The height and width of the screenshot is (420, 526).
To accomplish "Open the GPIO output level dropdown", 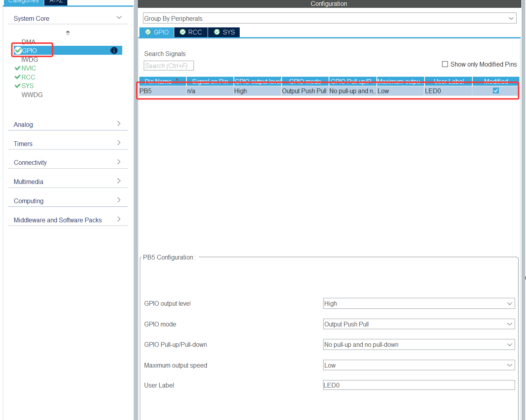I will [x=419, y=303].
